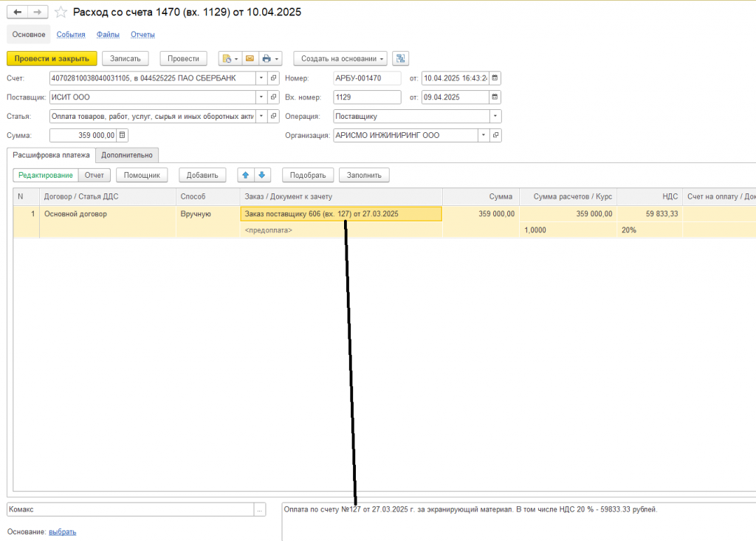Switch to Расшифровка платежа tab

point(51,155)
